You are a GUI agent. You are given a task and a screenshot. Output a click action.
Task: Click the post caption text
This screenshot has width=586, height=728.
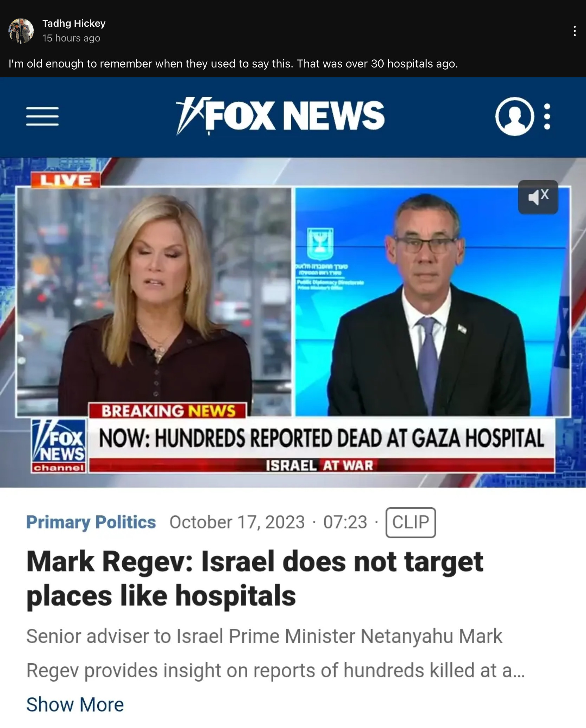point(233,64)
